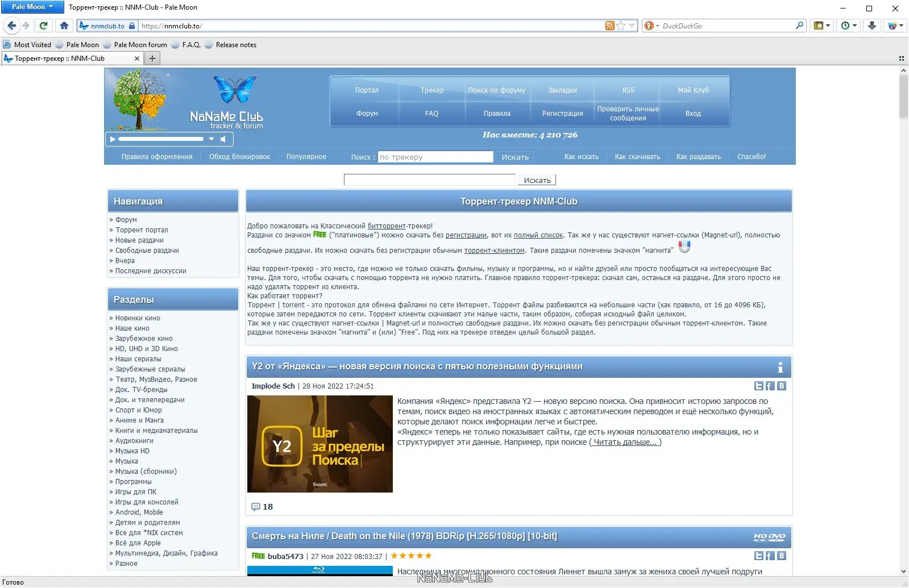Open the Портал menu item
The height and width of the screenshot is (588, 909).
[x=367, y=90]
